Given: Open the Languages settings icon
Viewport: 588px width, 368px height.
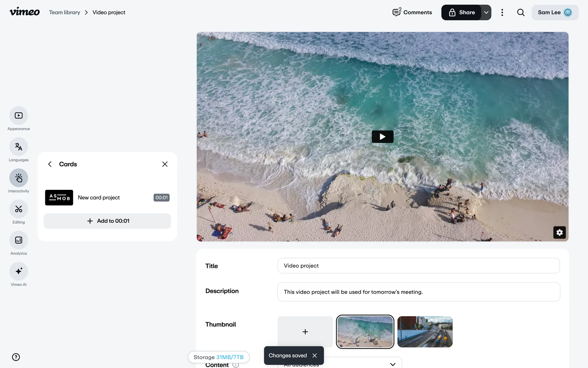Looking at the screenshot, I should click(19, 147).
